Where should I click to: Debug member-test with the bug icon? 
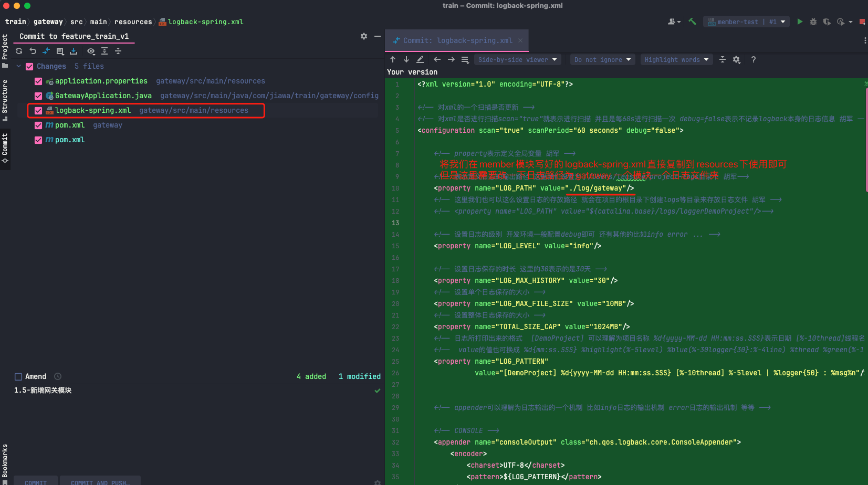pyautogui.click(x=813, y=22)
